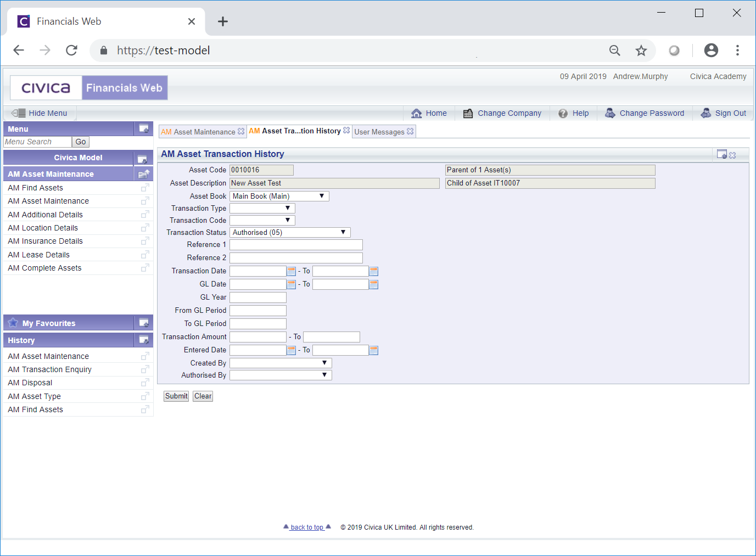Image resolution: width=756 pixels, height=556 pixels.
Task: Click in the Menu Search field
Action: [37, 142]
